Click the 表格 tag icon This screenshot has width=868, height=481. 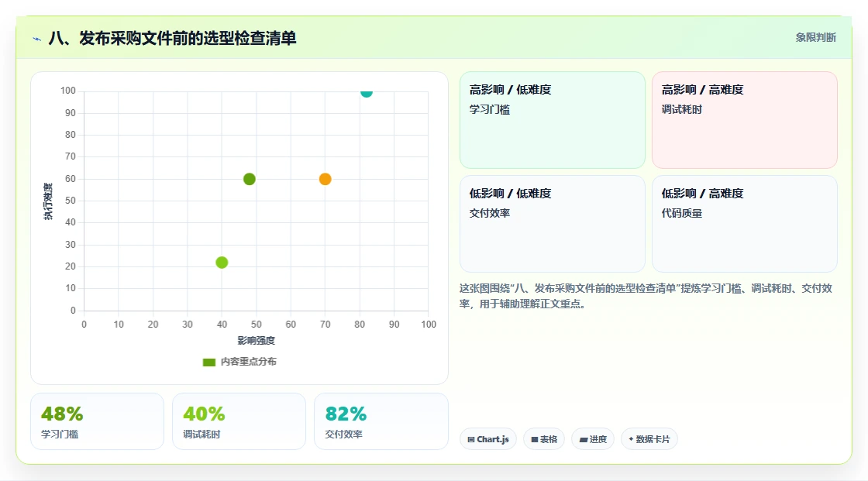pyautogui.click(x=535, y=439)
